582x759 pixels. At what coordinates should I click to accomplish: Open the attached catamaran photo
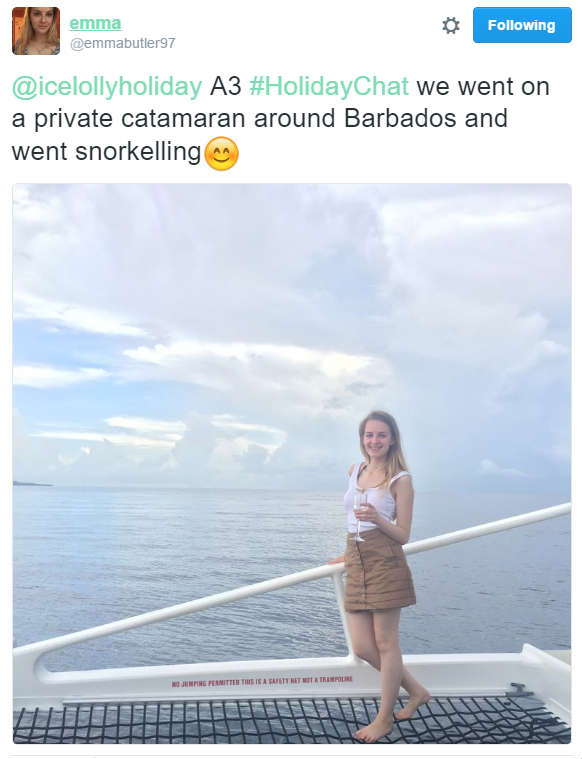pyautogui.click(x=291, y=463)
